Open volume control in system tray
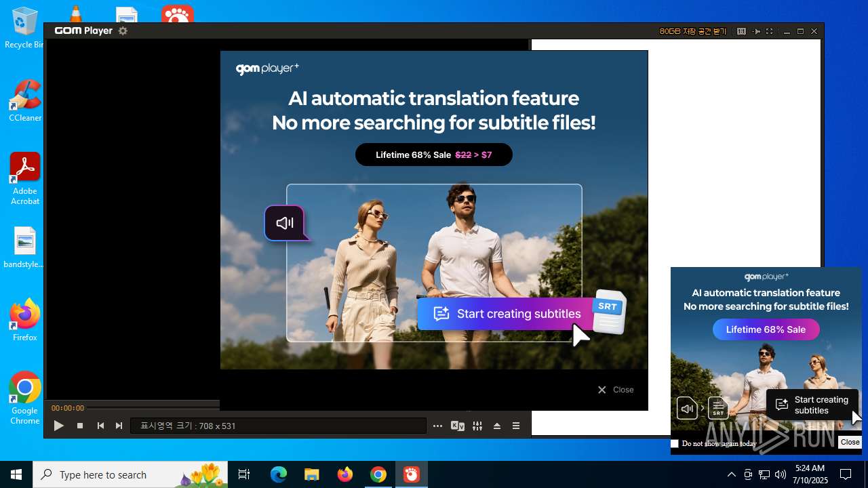The width and height of the screenshot is (868, 488). click(781, 474)
